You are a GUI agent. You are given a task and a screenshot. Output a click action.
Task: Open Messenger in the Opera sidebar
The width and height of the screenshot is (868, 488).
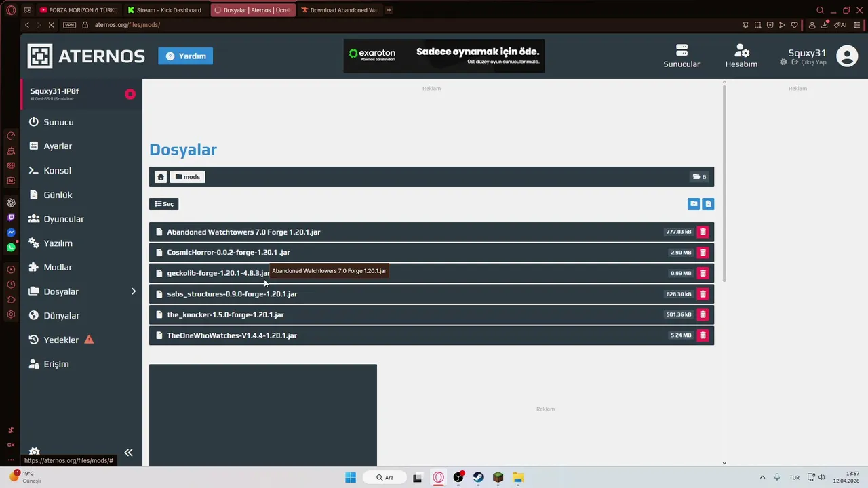click(x=11, y=232)
